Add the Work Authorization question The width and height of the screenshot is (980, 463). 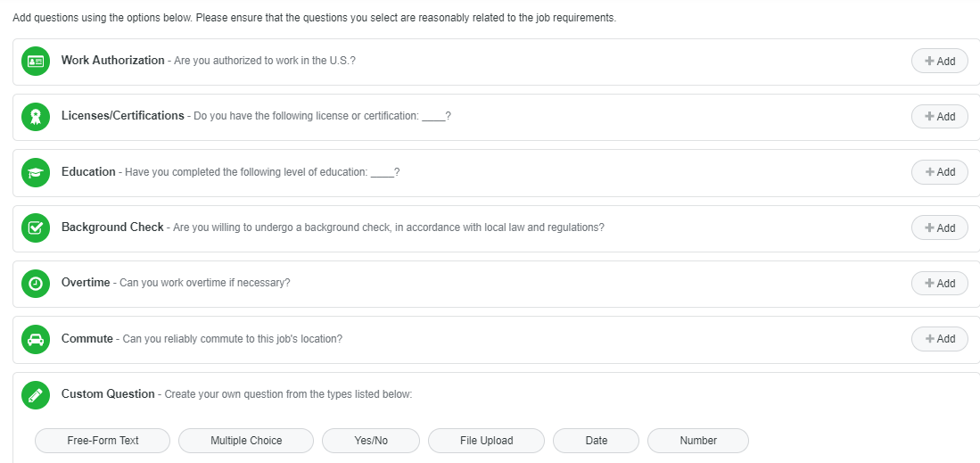point(939,62)
